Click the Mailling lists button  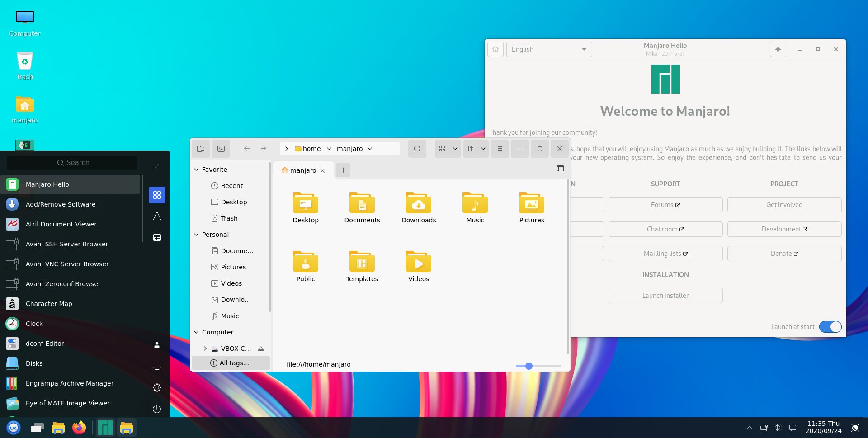(665, 254)
